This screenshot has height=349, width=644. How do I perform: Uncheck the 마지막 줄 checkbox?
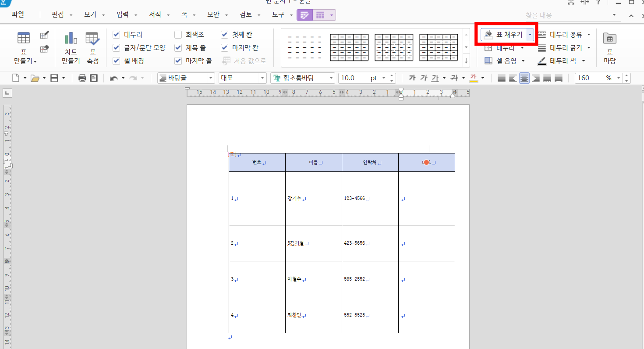coord(178,61)
